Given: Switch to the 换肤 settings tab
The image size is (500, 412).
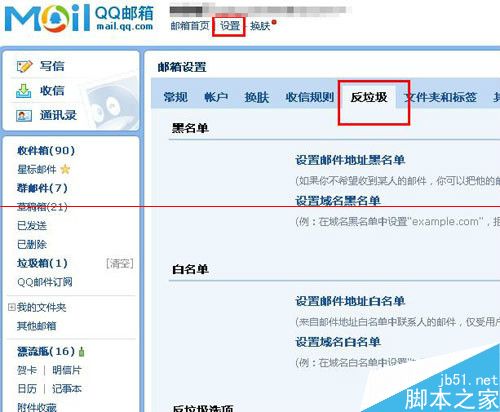Looking at the screenshot, I should 257,97.
